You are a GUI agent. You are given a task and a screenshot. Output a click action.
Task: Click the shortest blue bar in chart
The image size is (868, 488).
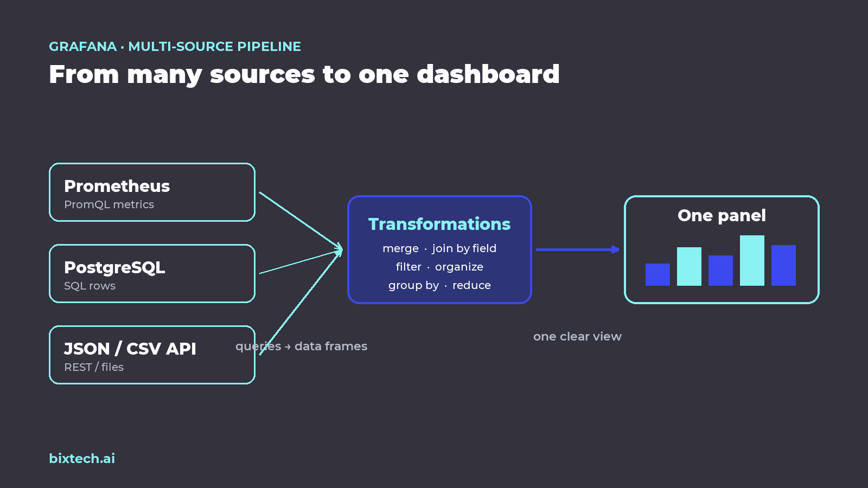click(x=658, y=274)
